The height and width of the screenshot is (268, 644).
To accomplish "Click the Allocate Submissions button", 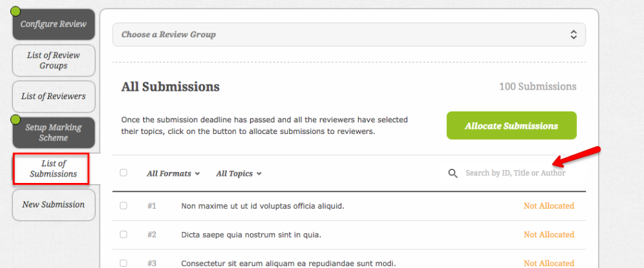I will coord(511,126).
